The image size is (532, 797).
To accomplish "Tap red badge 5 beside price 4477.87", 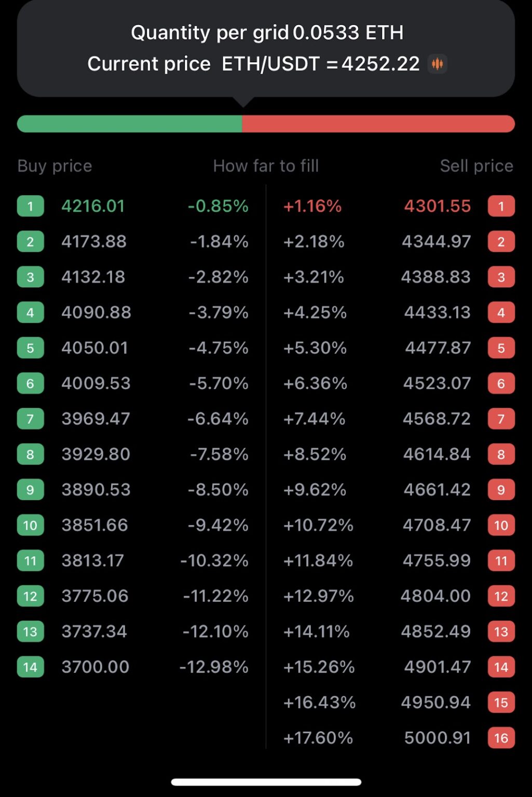I will point(501,348).
